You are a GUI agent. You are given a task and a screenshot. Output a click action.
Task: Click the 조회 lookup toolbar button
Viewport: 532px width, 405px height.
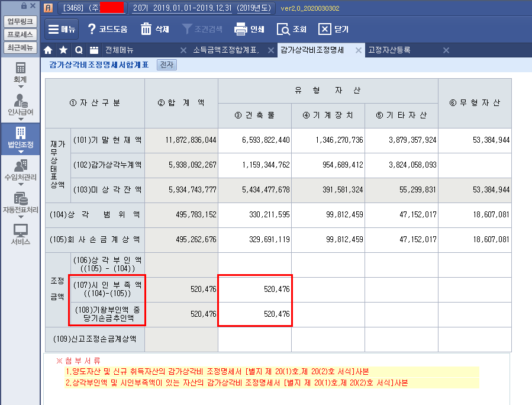[292, 29]
